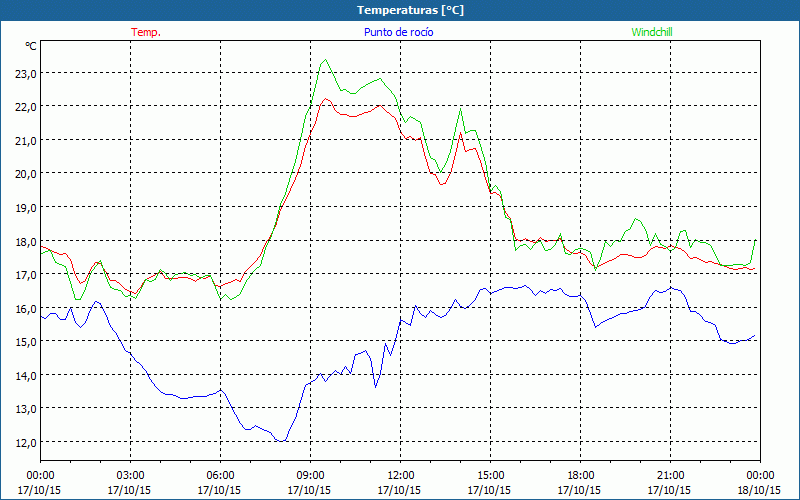Click the 21,0 y-axis value
800x500 pixels.
(x=26, y=140)
